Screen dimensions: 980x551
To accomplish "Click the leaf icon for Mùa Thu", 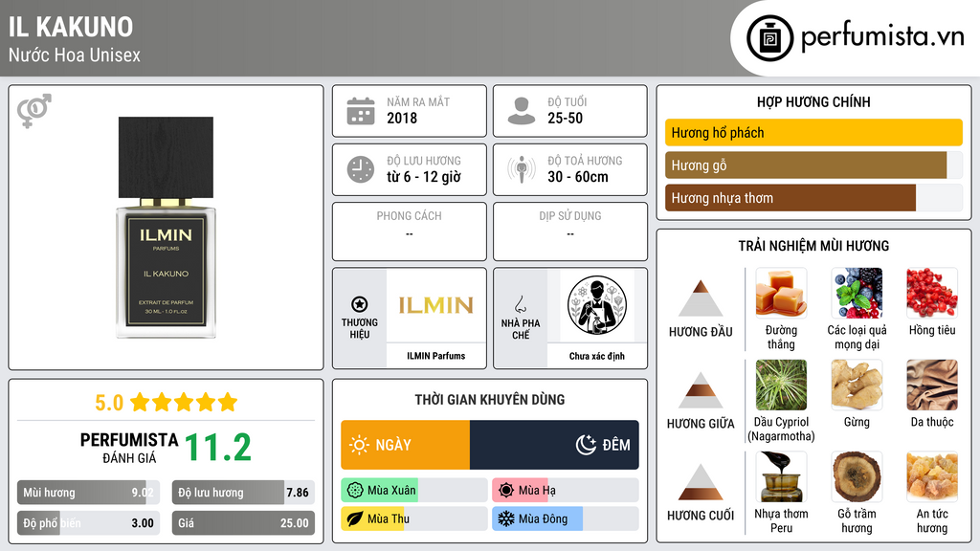I will (x=355, y=518).
